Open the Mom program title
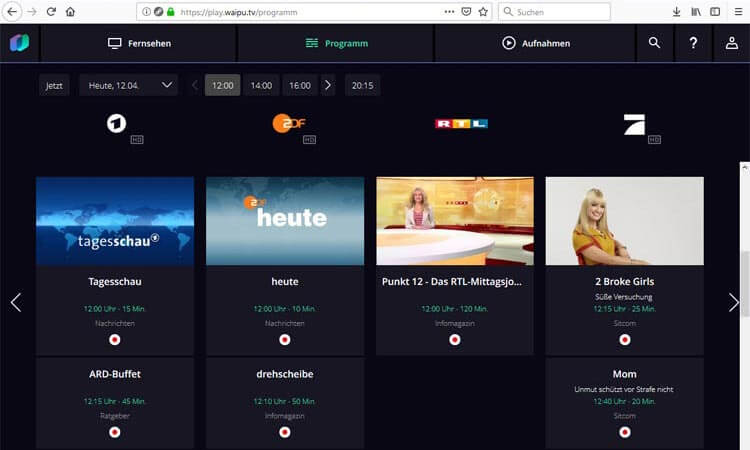Image resolution: width=750 pixels, height=450 pixels. (x=625, y=374)
